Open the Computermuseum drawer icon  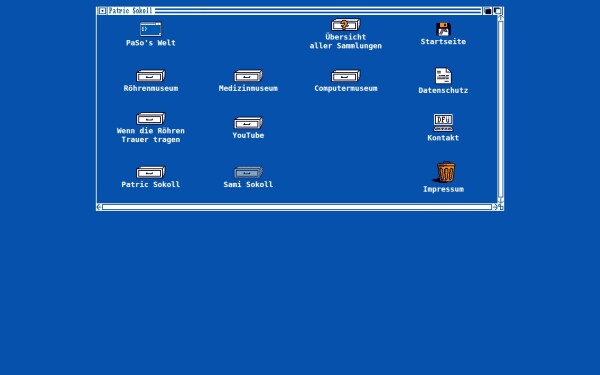[346, 76]
